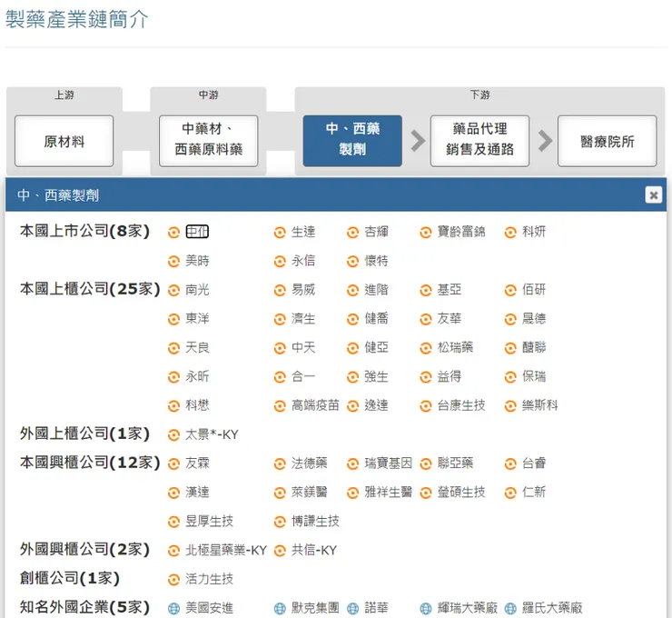Open the 友華 company link
Screen dimensions: 672x618
click(x=450, y=319)
